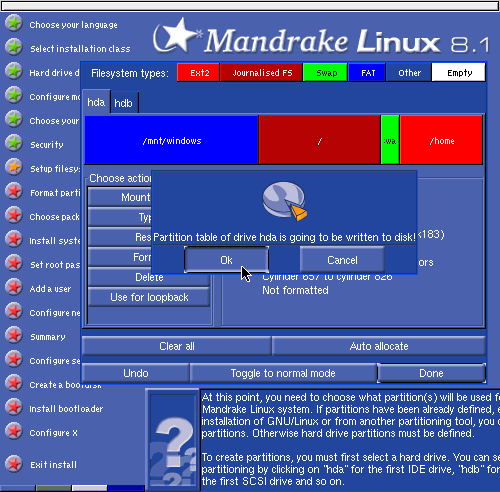Switch to the hdb drive tab
Viewport: 500px width, 492px height.
[124, 103]
